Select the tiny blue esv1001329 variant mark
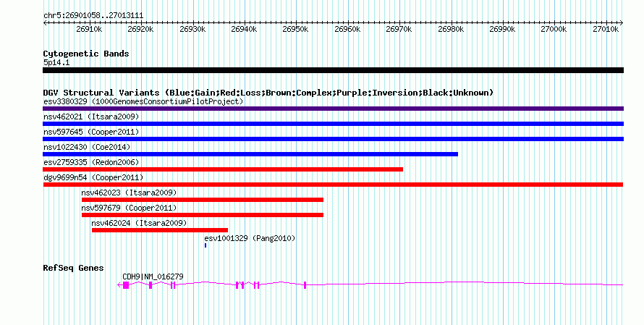Screen dimensions: 644x325 206,245
